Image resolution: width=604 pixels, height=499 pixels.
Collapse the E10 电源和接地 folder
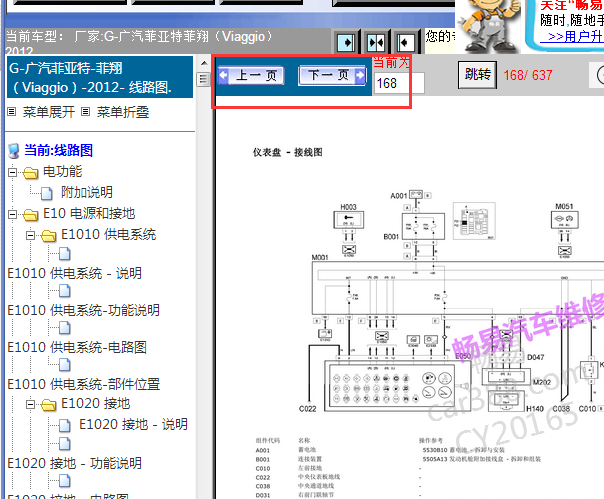coord(12,214)
